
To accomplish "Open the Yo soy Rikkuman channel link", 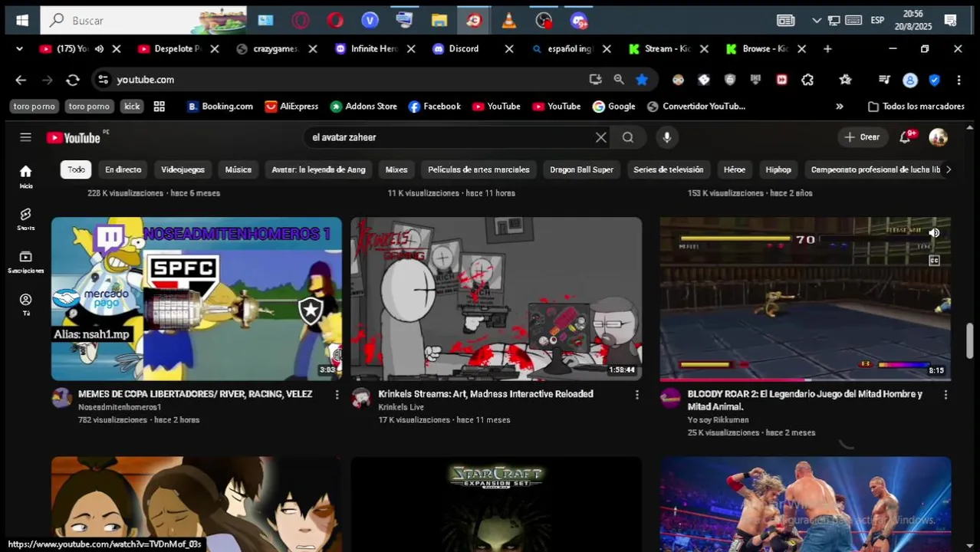I will pyautogui.click(x=719, y=420).
